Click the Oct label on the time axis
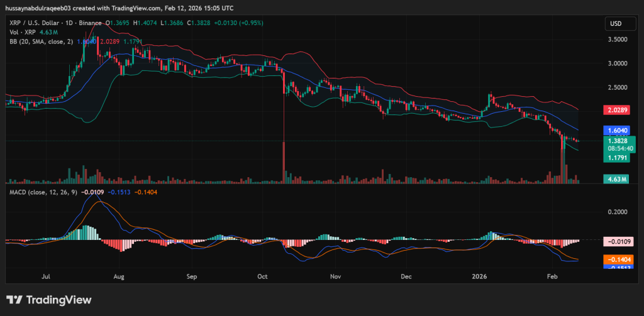 (x=264, y=276)
